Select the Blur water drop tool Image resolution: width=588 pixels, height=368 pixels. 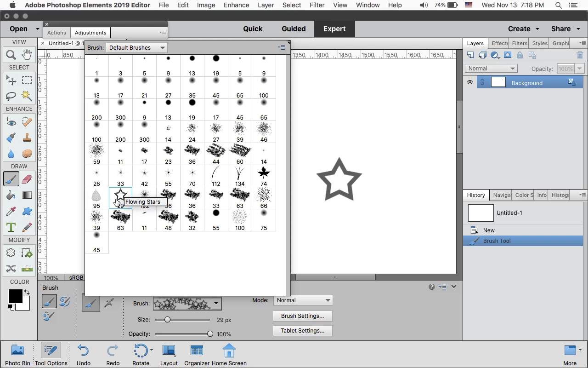pos(11,153)
